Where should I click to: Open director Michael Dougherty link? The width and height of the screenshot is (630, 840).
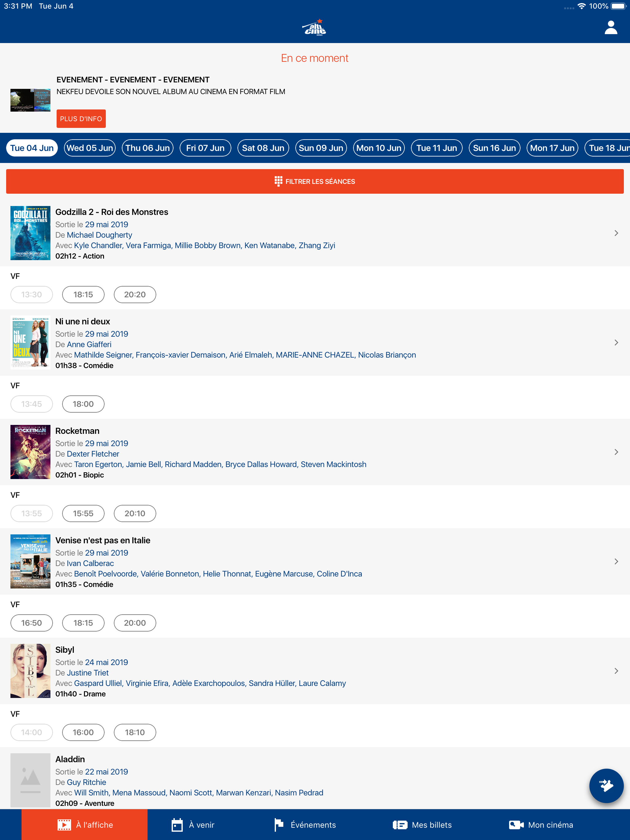tap(100, 235)
